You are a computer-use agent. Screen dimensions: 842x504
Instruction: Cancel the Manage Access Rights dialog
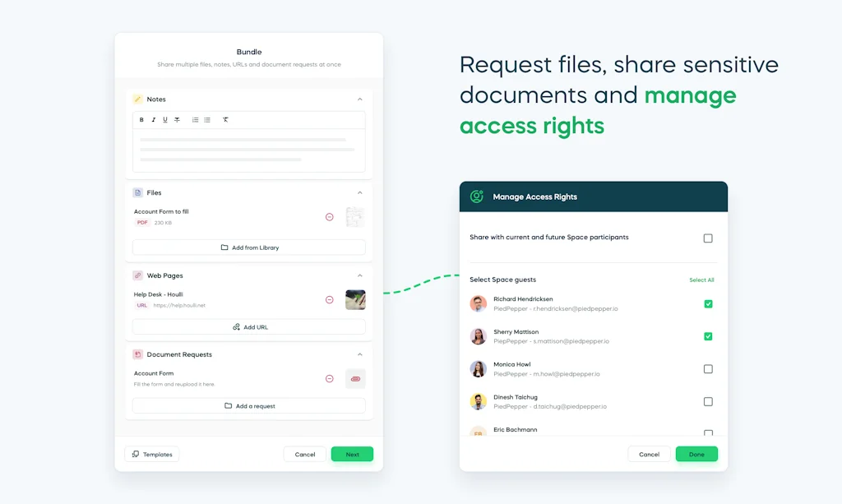(649, 454)
